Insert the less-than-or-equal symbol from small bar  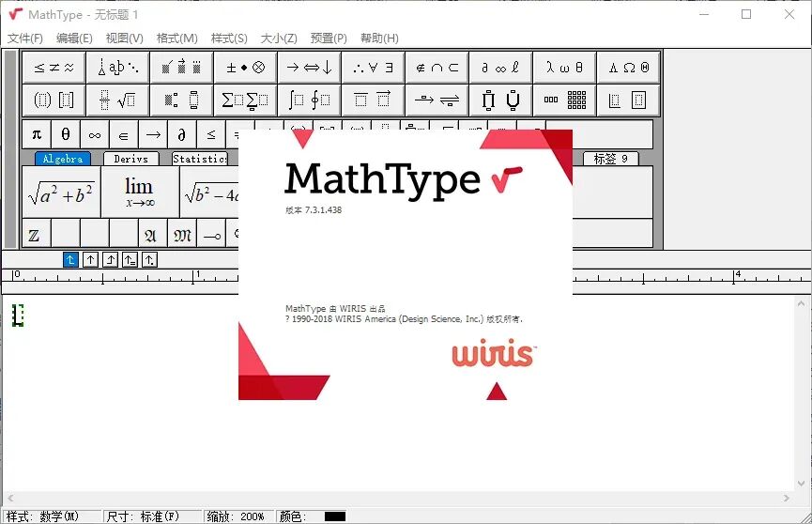[211, 135]
